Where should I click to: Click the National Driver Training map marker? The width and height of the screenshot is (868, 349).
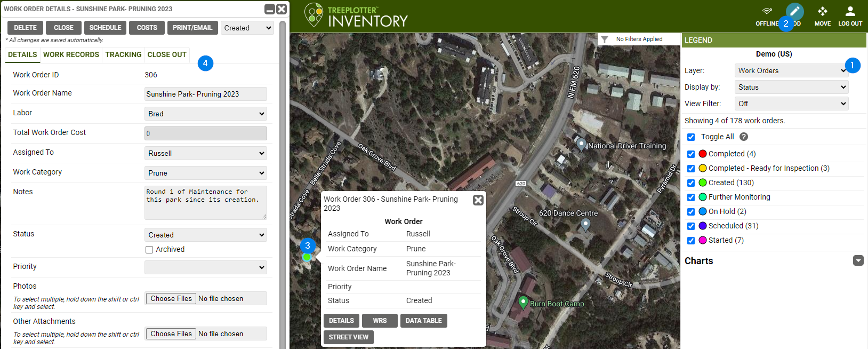(581, 144)
